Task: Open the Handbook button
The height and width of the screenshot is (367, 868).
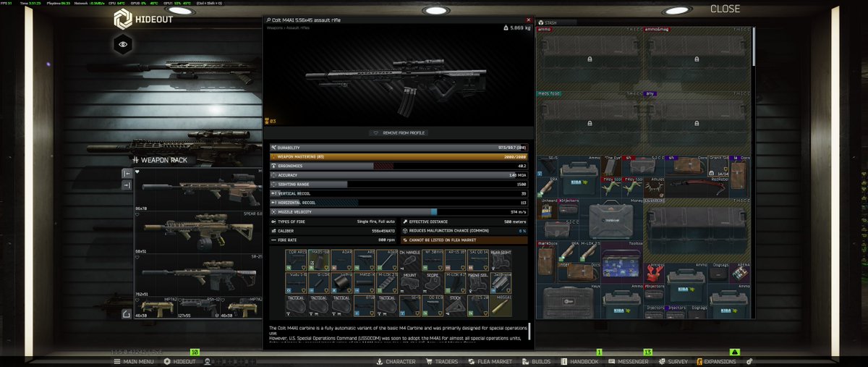Action: (579, 361)
